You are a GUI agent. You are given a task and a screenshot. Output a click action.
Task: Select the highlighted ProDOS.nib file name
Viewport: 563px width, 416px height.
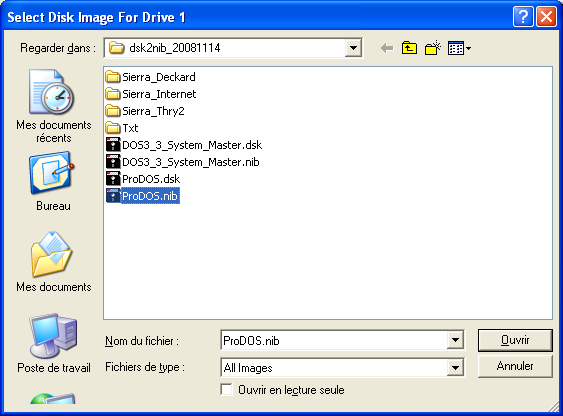coord(150,196)
